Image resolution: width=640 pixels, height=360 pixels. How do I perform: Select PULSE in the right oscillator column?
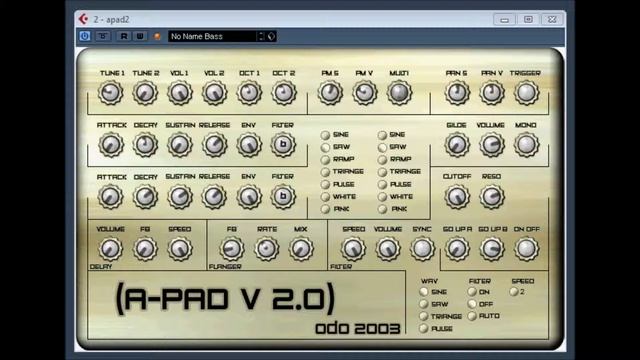(382, 184)
